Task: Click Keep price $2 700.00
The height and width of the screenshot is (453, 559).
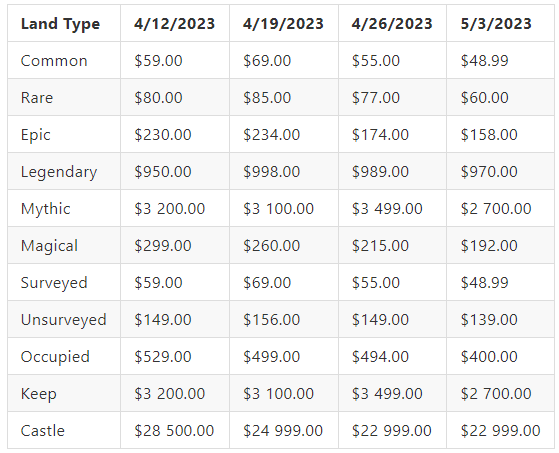Action: pos(496,394)
